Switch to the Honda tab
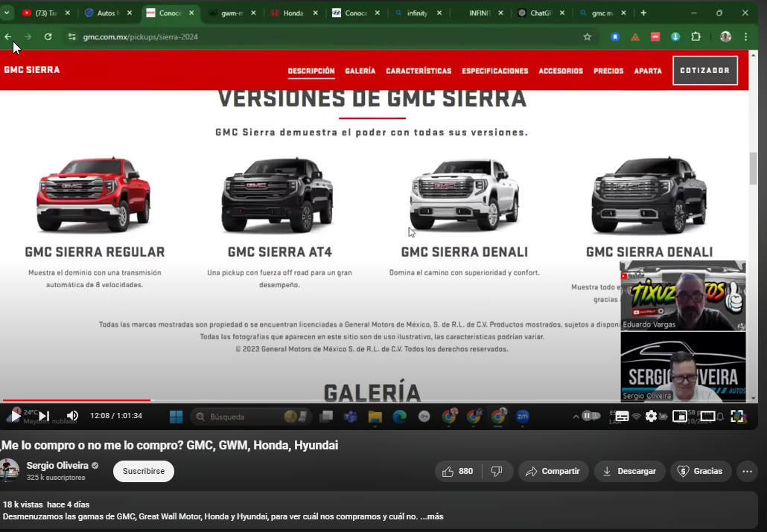The width and height of the screenshot is (767, 532). [x=293, y=13]
